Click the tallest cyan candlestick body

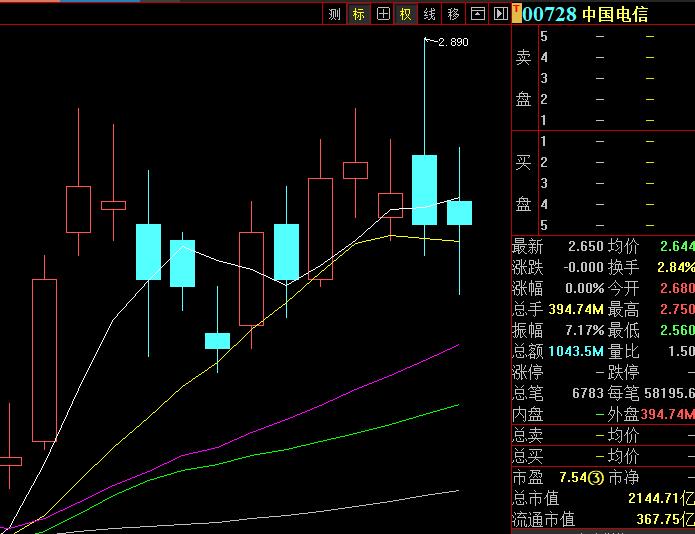tap(425, 189)
